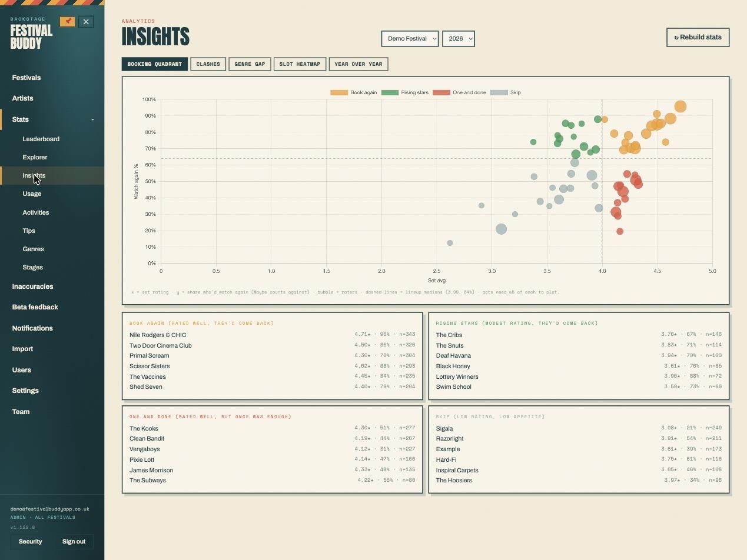Switch to the Clashes tab

coord(208,64)
